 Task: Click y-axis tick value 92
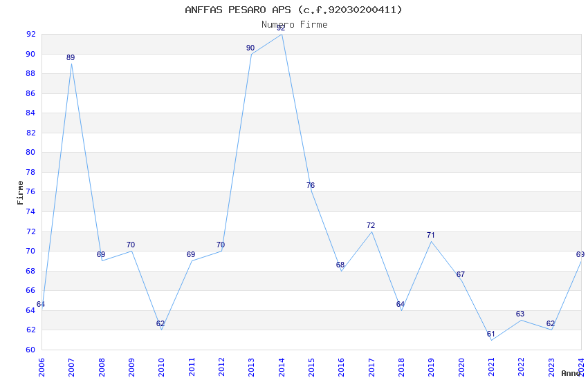30,34
